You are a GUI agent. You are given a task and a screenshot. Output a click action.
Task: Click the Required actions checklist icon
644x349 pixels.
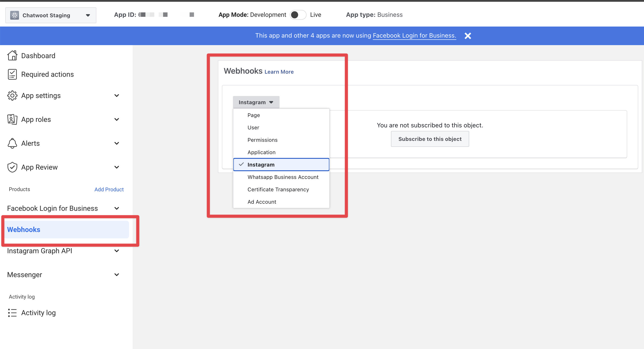click(12, 74)
